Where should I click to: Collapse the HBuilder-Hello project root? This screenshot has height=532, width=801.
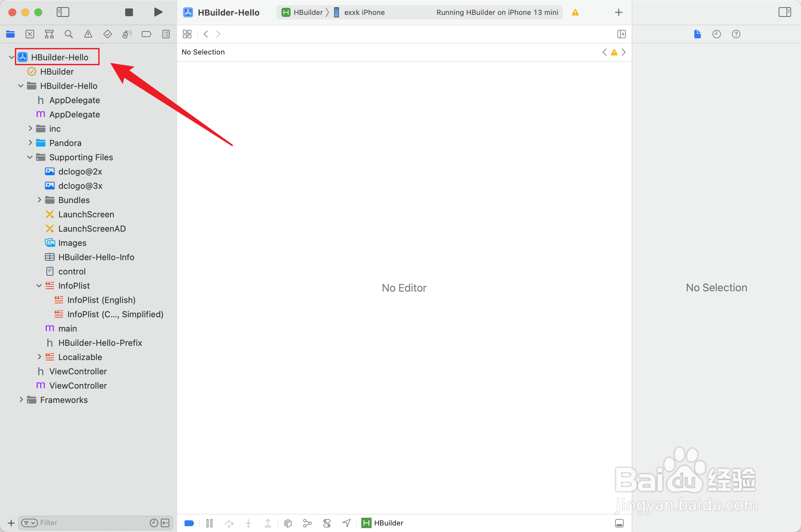coord(12,57)
